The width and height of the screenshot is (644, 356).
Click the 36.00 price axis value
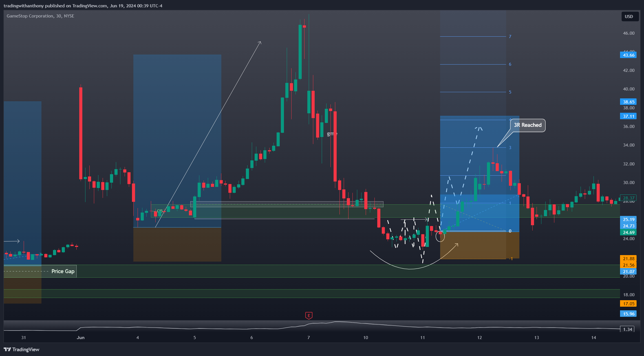pyautogui.click(x=628, y=126)
